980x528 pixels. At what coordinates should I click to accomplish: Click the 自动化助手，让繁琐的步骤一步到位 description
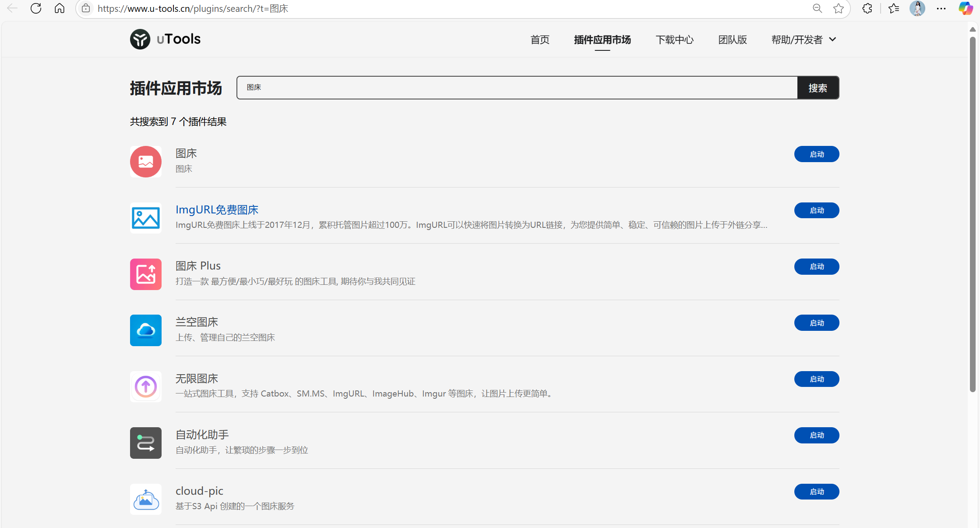pyautogui.click(x=242, y=450)
